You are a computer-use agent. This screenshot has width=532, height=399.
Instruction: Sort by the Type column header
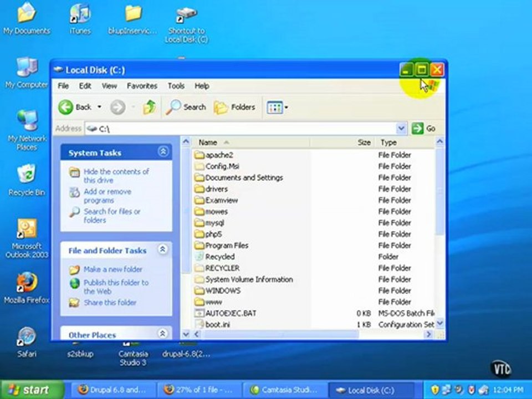pyautogui.click(x=405, y=142)
